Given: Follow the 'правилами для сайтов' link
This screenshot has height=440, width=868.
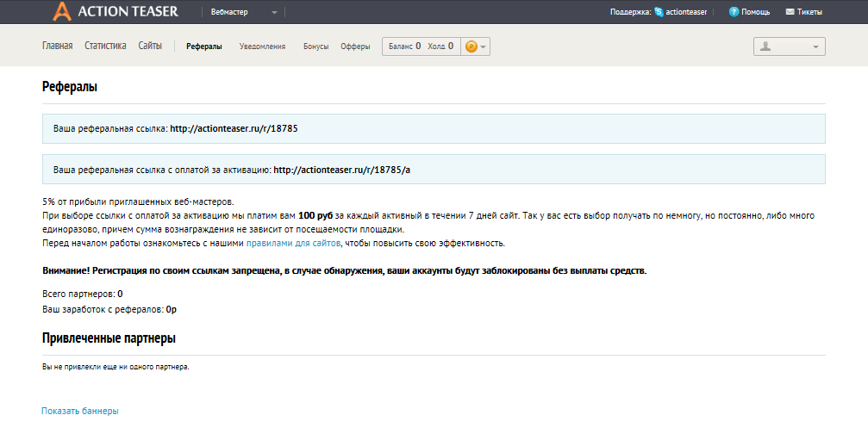Looking at the screenshot, I should tap(294, 244).
